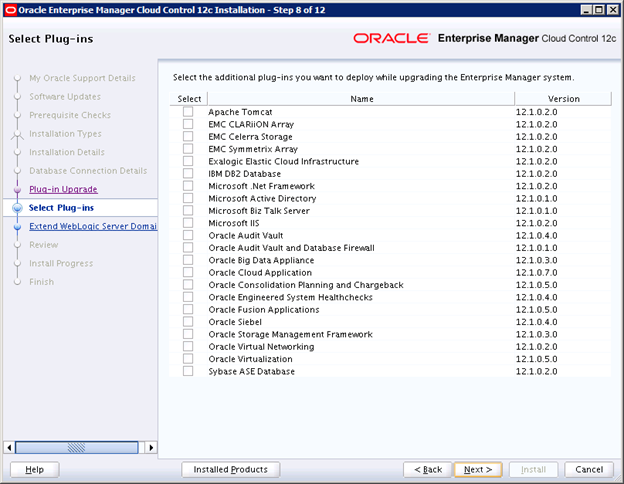
Task: Select the EMC CLARiiON Array checkbox
Action: point(188,124)
